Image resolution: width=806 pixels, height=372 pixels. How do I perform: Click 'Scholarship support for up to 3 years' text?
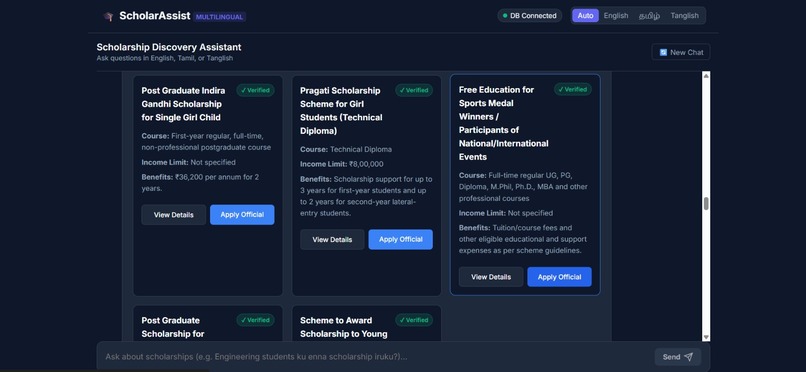point(366,196)
